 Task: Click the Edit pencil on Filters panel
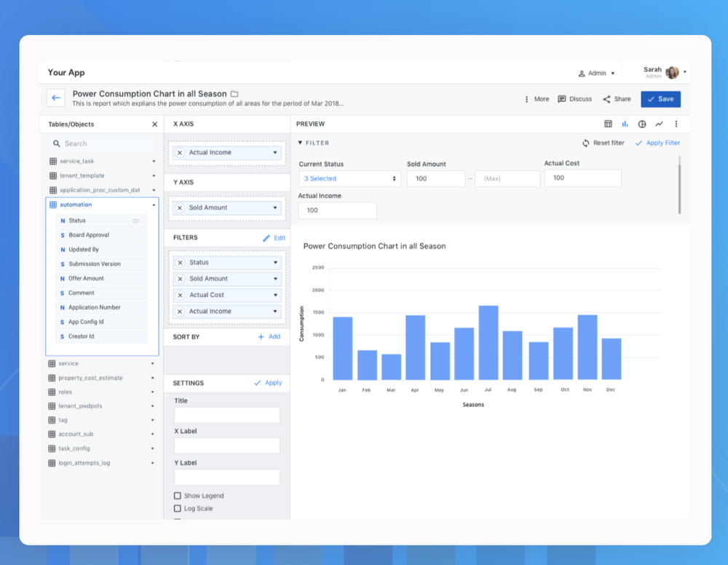(266, 238)
